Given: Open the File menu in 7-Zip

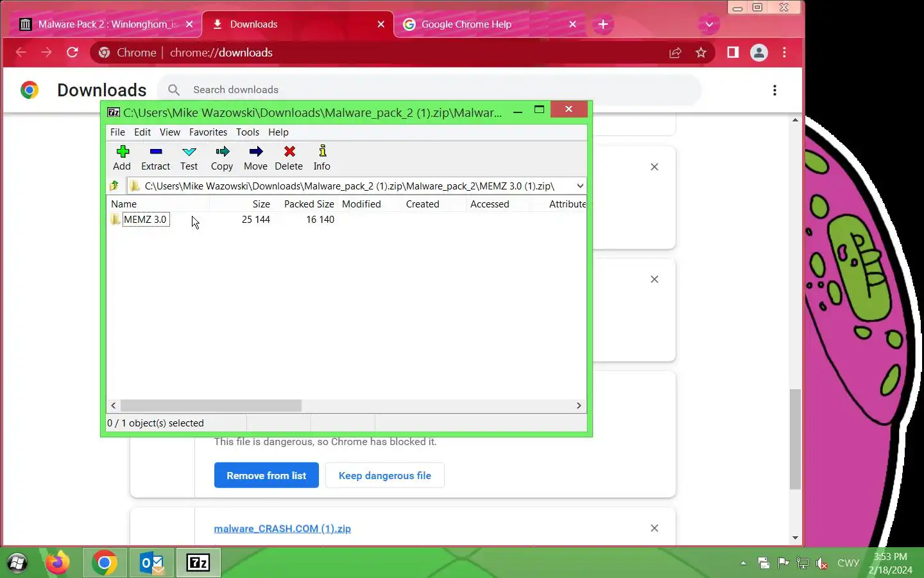Looking at the screenshot, I should tap(117, 132).
